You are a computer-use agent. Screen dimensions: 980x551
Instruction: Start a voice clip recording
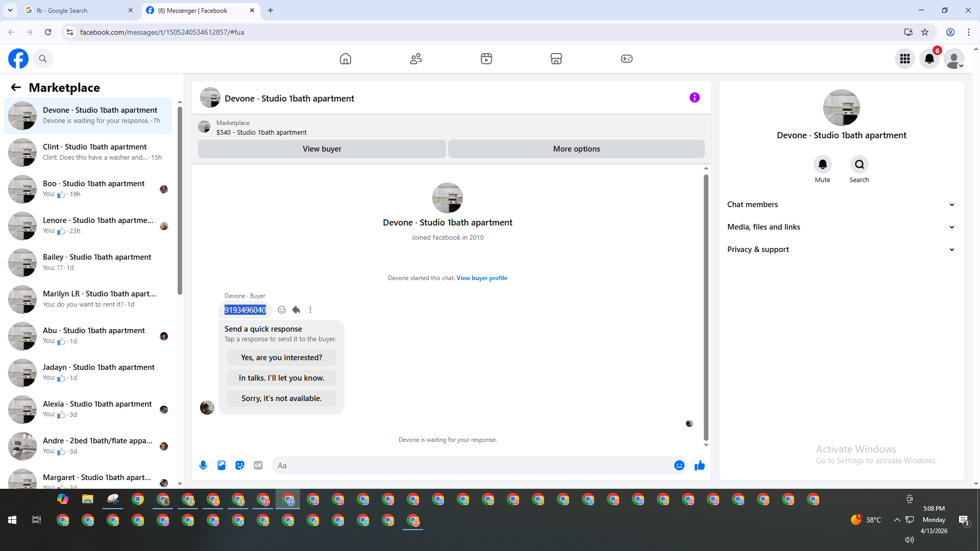tap(203, 465)
